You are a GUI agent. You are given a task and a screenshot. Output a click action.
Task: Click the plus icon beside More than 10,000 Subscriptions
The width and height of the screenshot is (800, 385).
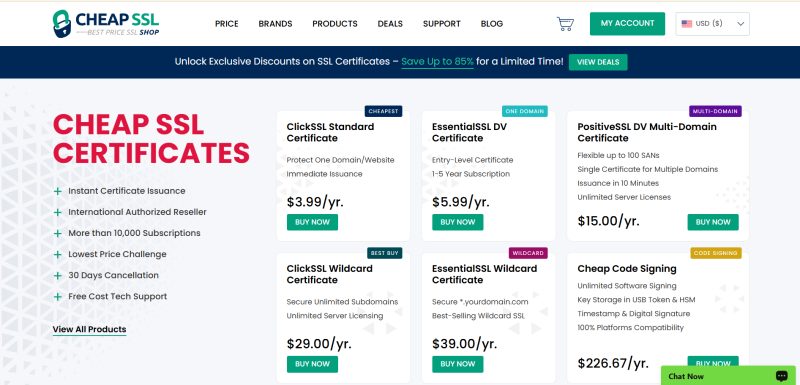pyautogui.click(x=58, y=234)
